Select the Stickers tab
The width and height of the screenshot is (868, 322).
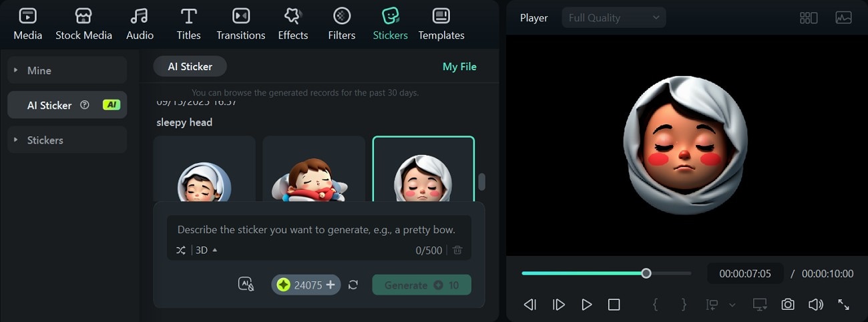tap(391, 24)
